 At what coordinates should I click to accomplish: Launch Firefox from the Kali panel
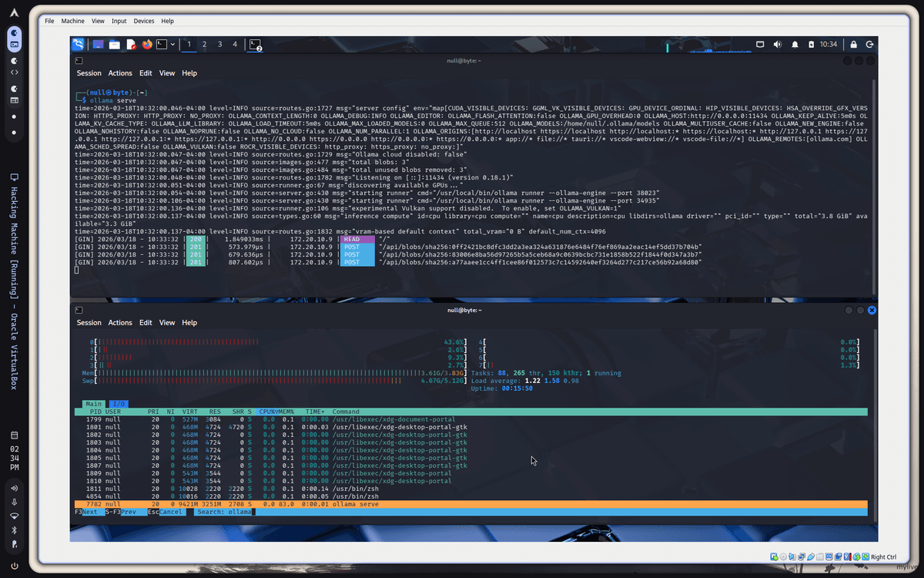coord(147,45)
